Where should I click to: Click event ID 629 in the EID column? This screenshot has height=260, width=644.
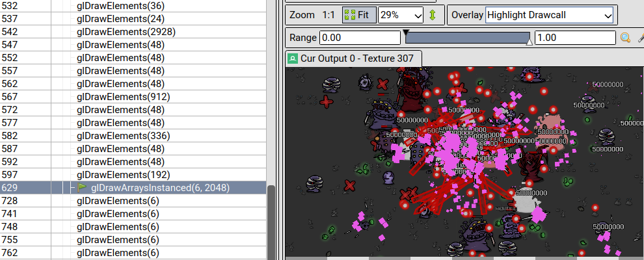coord(10,187)
